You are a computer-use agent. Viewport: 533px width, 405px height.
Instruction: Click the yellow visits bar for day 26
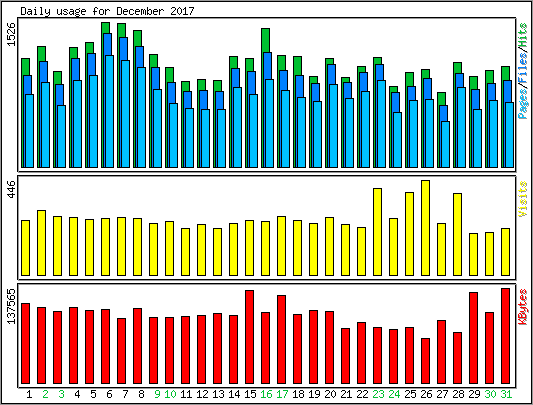tap(426, 228)
